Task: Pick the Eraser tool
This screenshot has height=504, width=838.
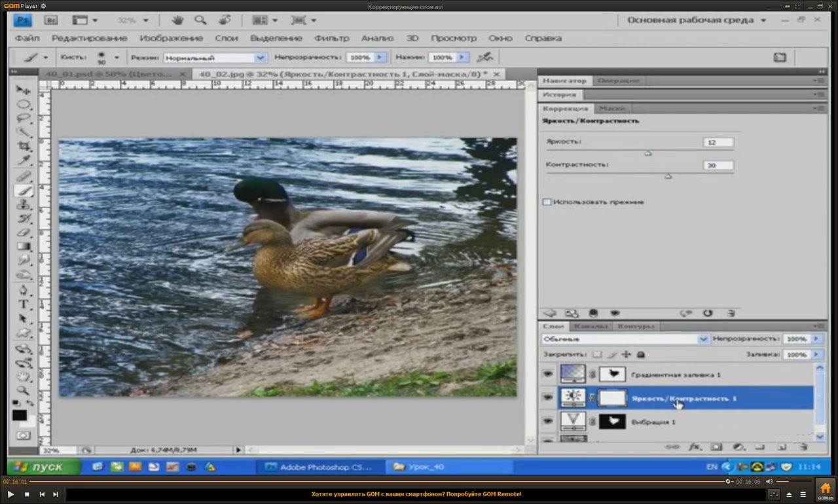Action: 24,232
